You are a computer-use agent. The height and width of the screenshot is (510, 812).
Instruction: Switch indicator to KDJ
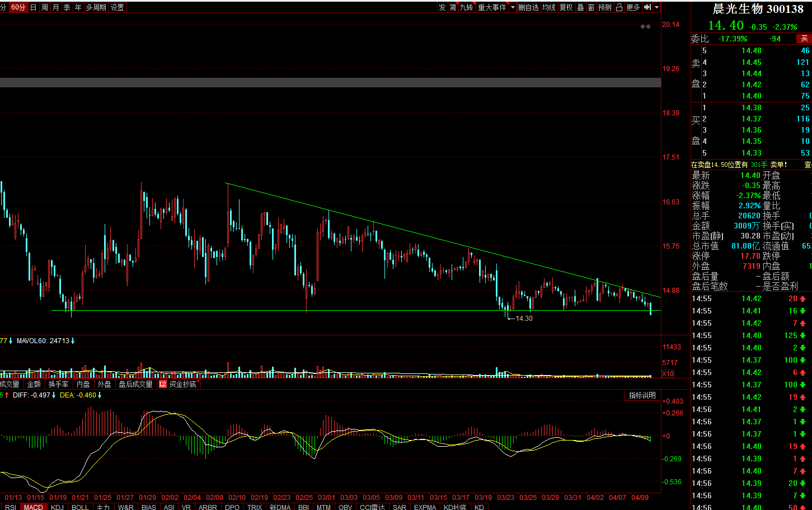(x=57, y=507)
